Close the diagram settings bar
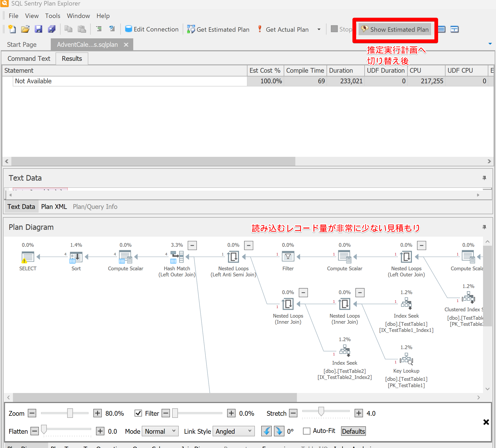This screenshot has width=496, height=448. [x=486, y=422]
